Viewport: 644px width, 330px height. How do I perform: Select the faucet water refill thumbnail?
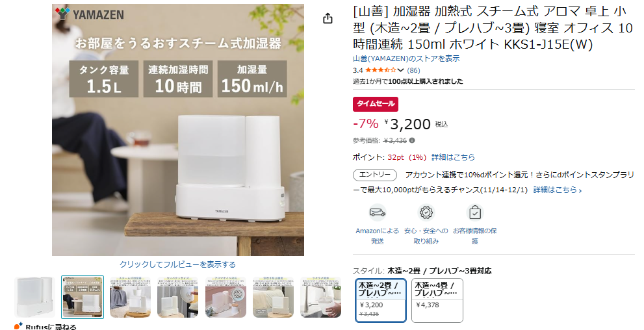pyautogui.click(x=321, y=297)
